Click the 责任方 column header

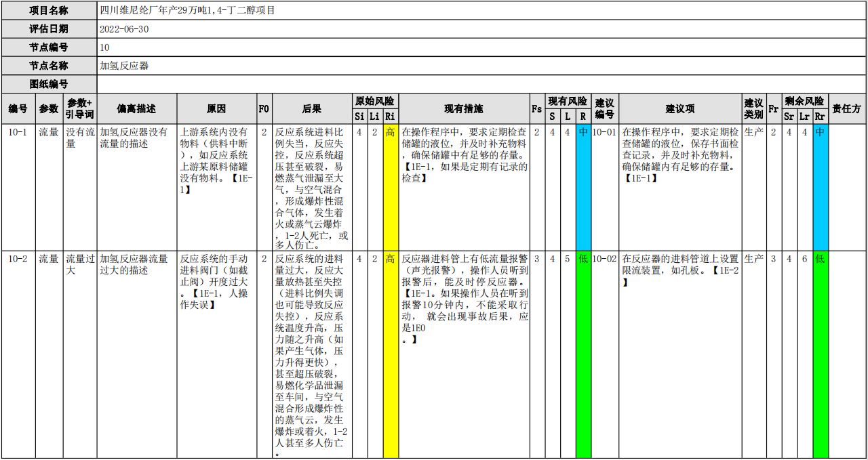(847, 108)
